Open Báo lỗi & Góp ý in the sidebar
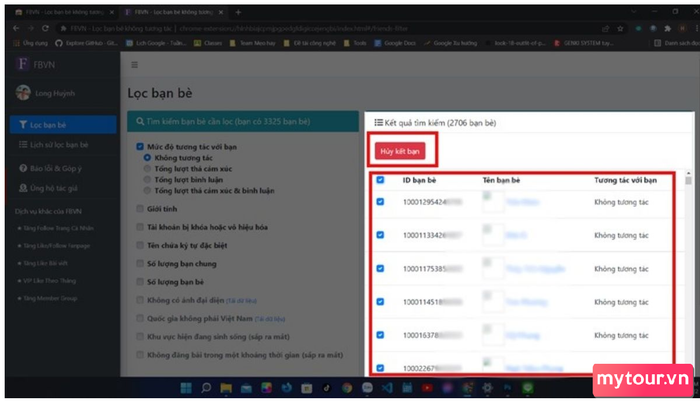The image size is (700, 405). point(63,168)
